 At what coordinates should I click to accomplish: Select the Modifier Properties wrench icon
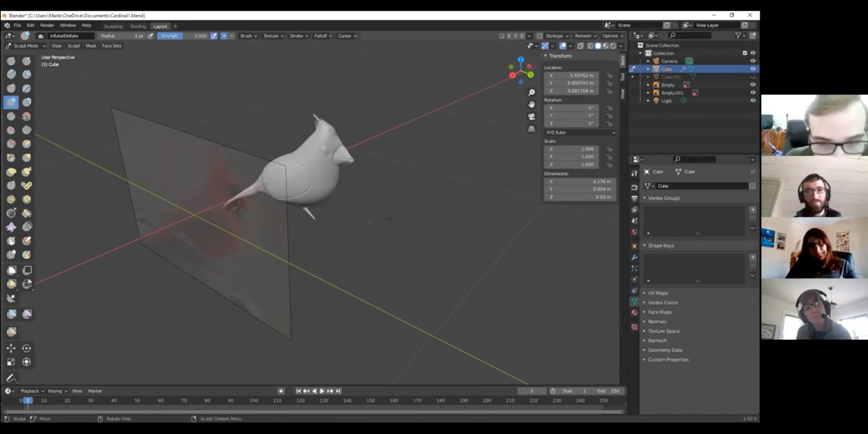coord(634,257)
